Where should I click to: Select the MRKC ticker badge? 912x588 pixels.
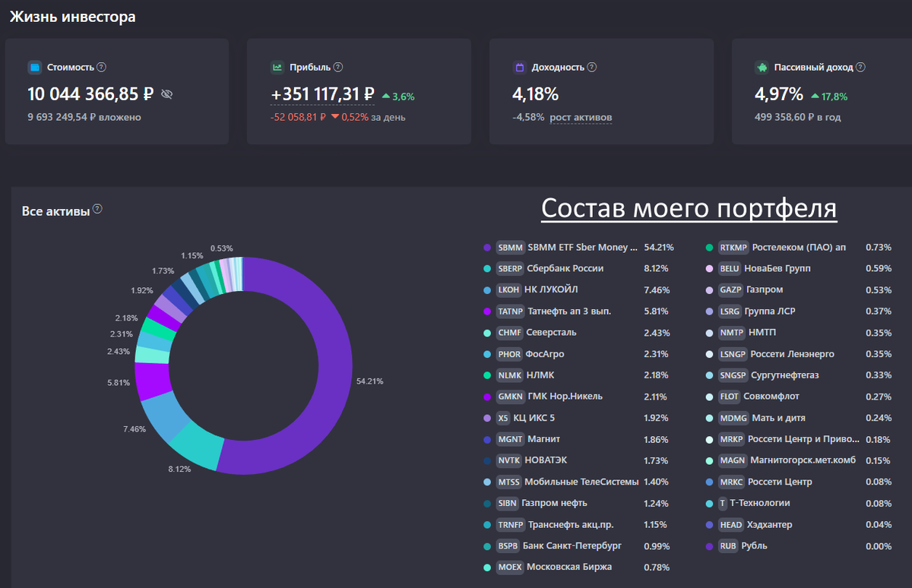coord(732,482)
